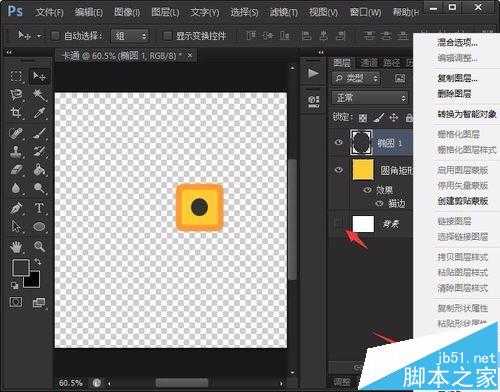Change the screen mode

point(39,303)
